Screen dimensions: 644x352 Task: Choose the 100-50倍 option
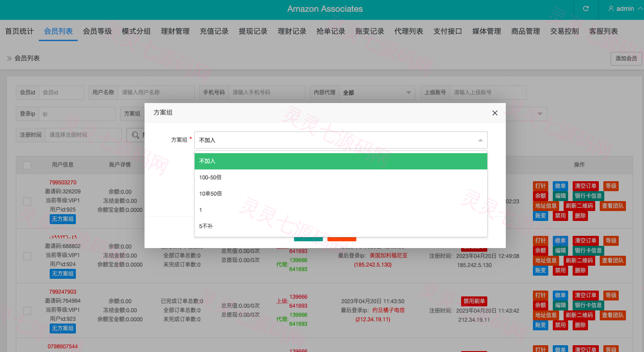[x=341, y=178]
